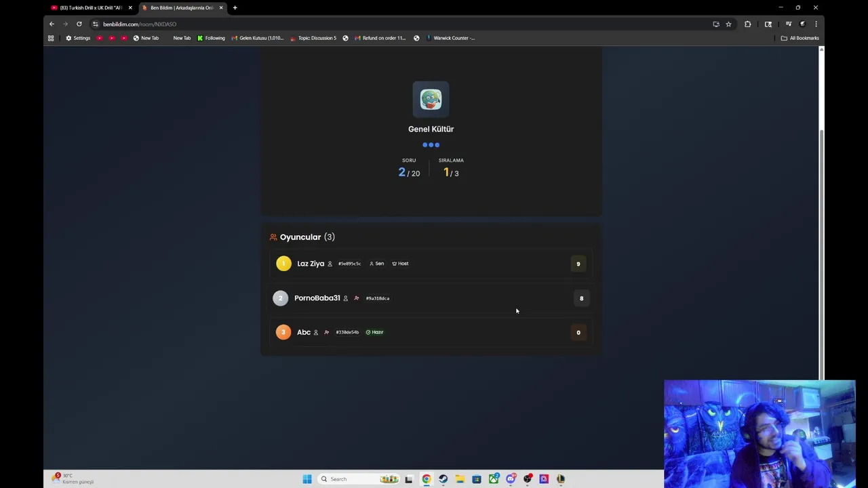Click the PornoBaba31 player name
Image resolution: width=868 pixels, height=488 pixels.
click(x=317, y=298)
